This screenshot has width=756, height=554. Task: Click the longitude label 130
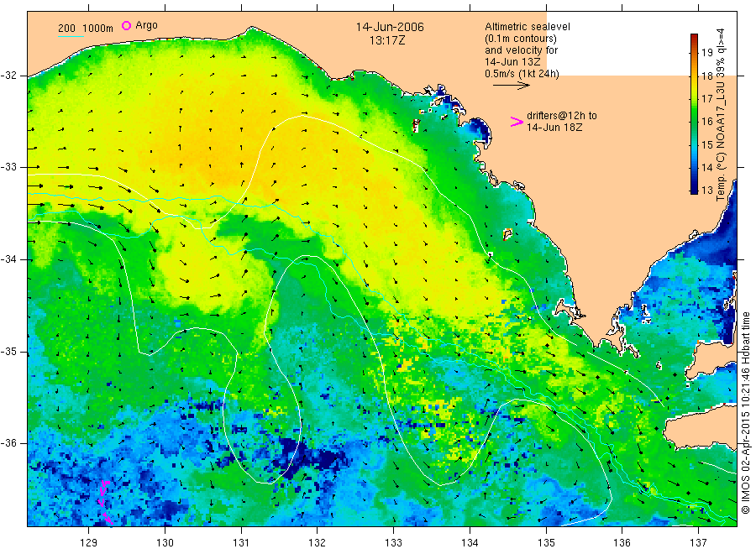(165, 543)
